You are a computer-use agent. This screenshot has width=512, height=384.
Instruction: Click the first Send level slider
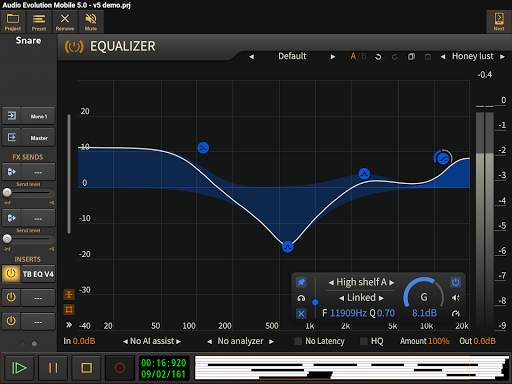28,192
